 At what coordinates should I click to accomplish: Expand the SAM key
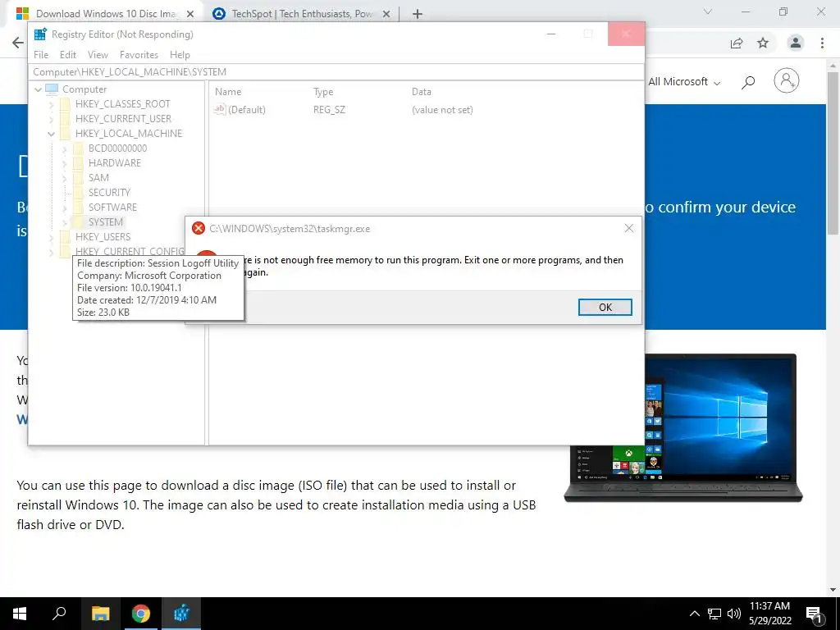(x=64, y=178)
